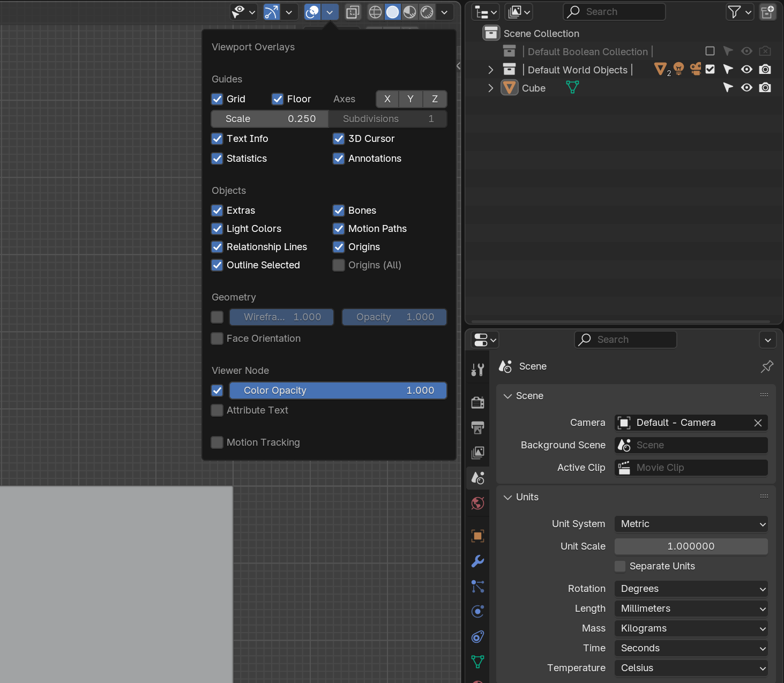Open the Particles properties tab
The width and height of the screenshot is (784, 683).
point(477,586)
